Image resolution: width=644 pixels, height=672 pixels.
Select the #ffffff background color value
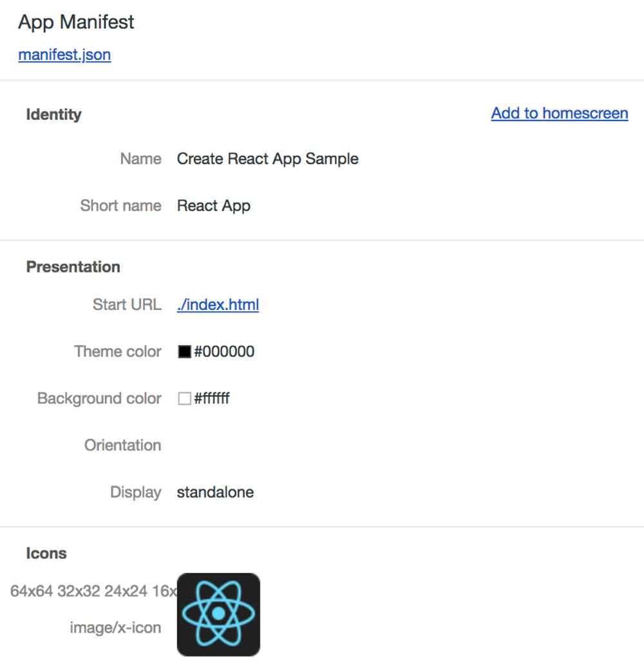(212, 399)
